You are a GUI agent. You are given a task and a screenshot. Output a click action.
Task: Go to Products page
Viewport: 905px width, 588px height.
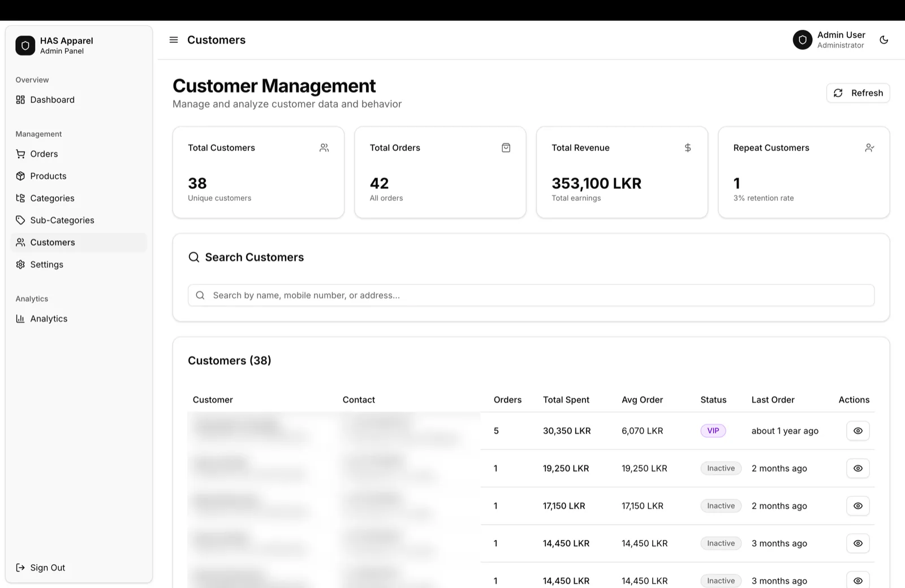pyautogui.click(x=79, y=176)
